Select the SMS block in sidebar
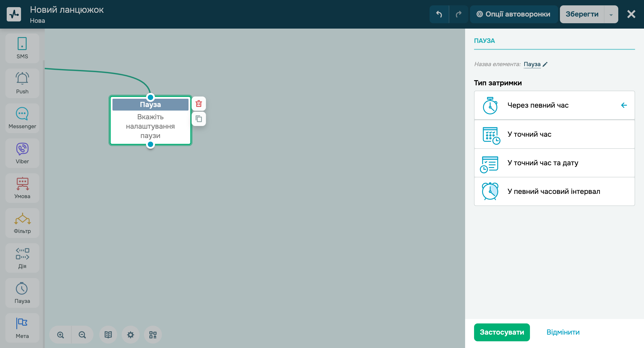 (x=22, y=48)
